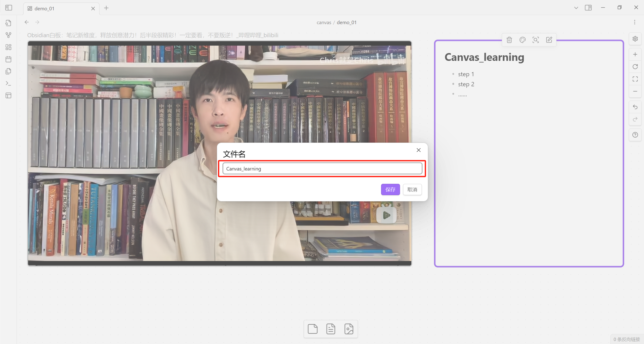The width and height of the screenshot is (644, 344).
Task: Zoom the canvas to fit
Action: click(x=635, y=79)
